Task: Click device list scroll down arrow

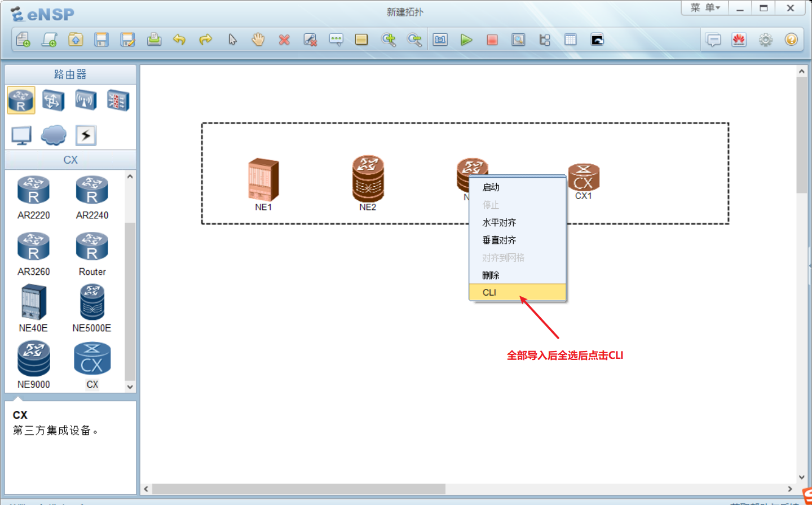Action: (x=130, y=387)
